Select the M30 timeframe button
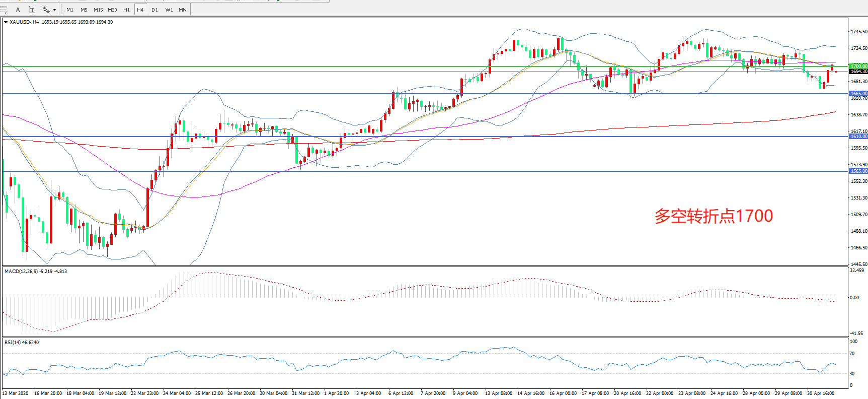This screenshot has height=399, width=868. point(112,10)
